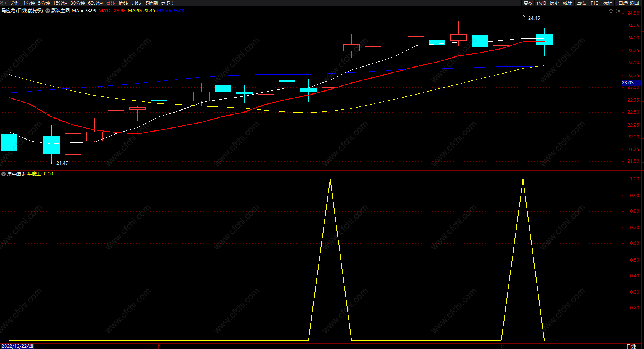644x349 pixels.
Task: Click the 叠加 overlay button
Action: pyautogui.click(x=541, y=3)
